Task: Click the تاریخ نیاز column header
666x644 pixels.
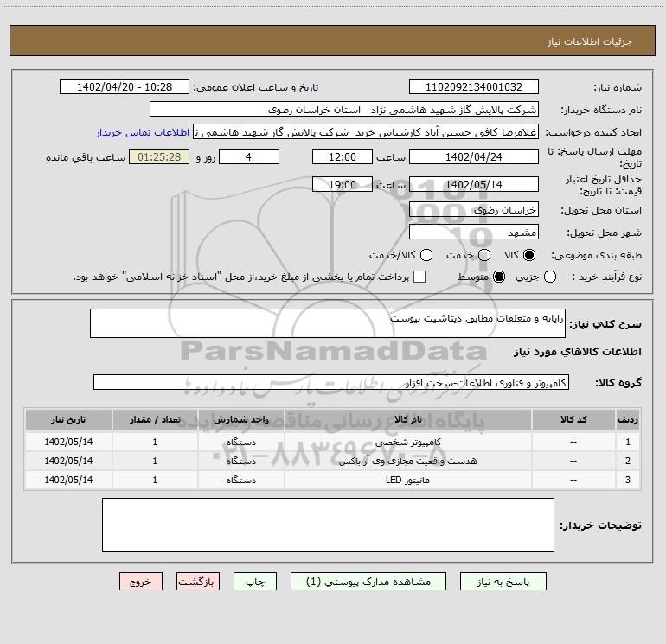Action: (x=68, y=420)
